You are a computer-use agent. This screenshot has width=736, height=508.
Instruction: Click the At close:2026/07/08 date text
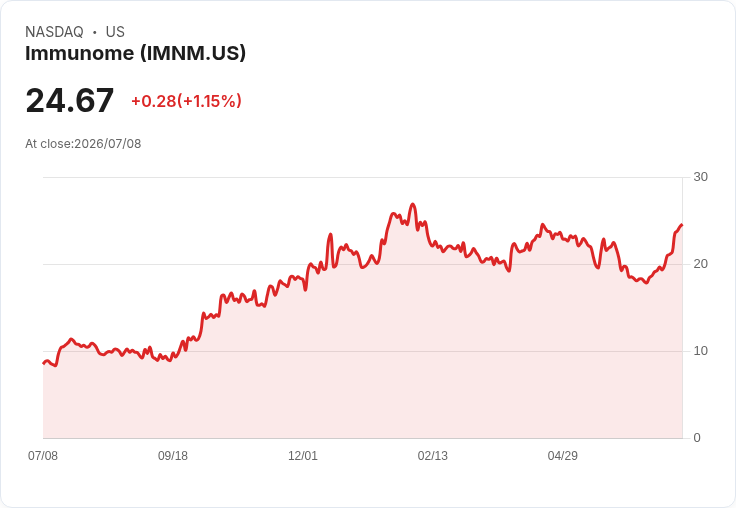[x=83, y=144]
